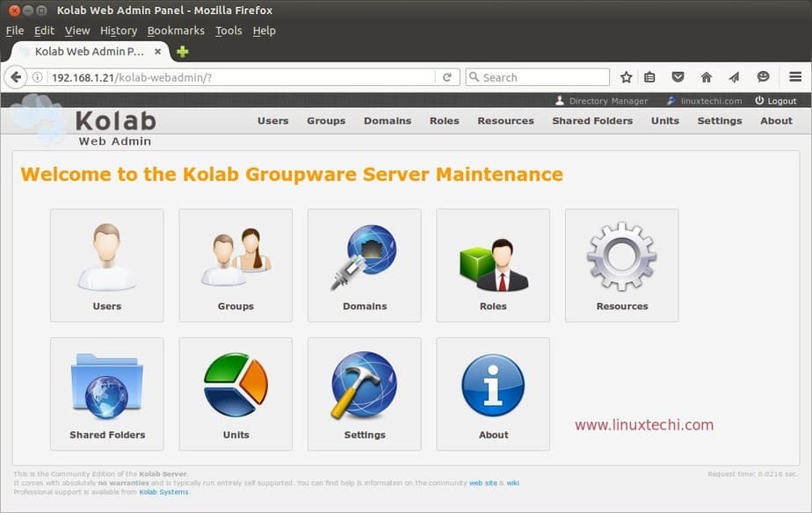Screen dimensions: 812x513
Task: Reload the page with refresh icon
Action: 447,77
